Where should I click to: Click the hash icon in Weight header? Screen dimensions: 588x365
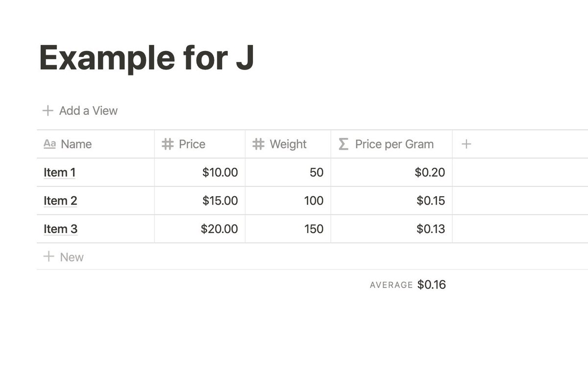point(258,144)
